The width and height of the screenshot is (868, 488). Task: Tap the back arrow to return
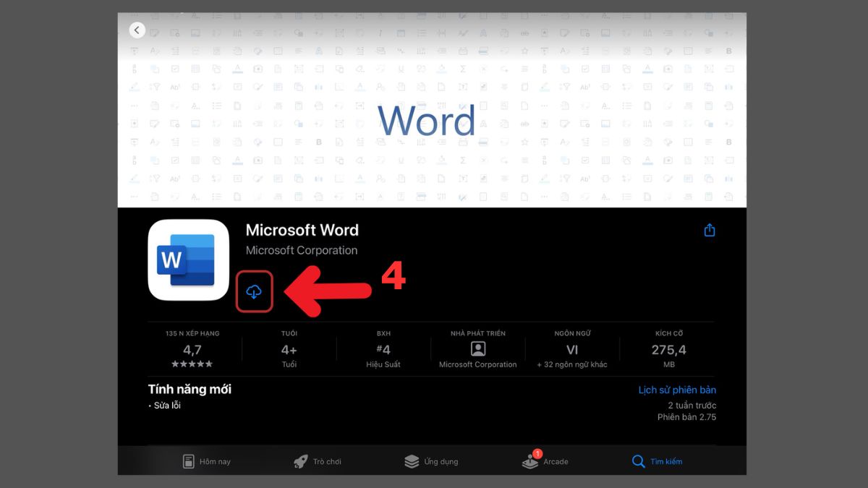click(x=137, y=30)
